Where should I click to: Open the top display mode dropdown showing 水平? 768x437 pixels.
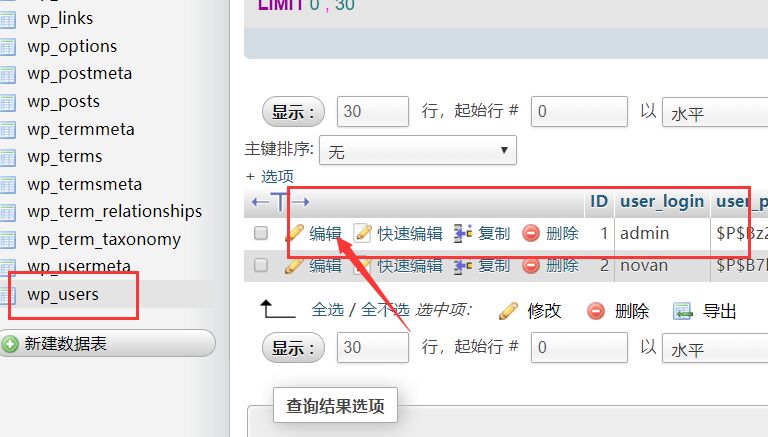(x=715, y=112)
